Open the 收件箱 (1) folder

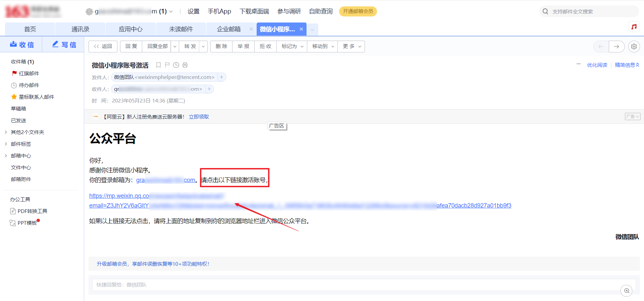pyautogui.click(x=22, y=61)
